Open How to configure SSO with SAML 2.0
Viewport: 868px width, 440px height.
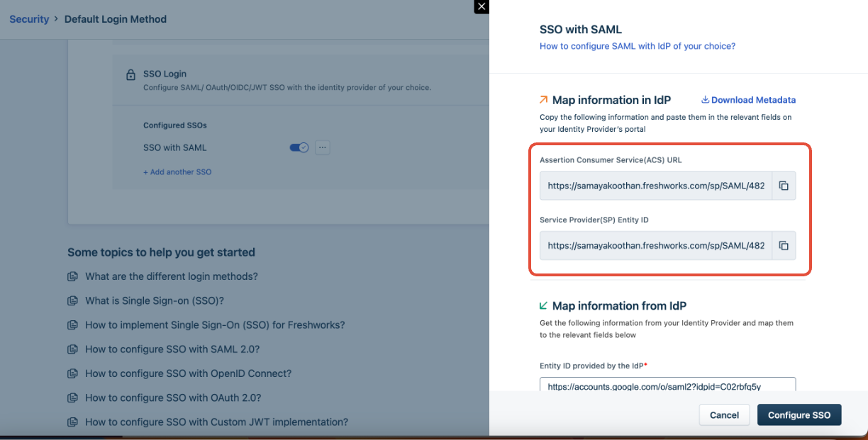point(172,349)
